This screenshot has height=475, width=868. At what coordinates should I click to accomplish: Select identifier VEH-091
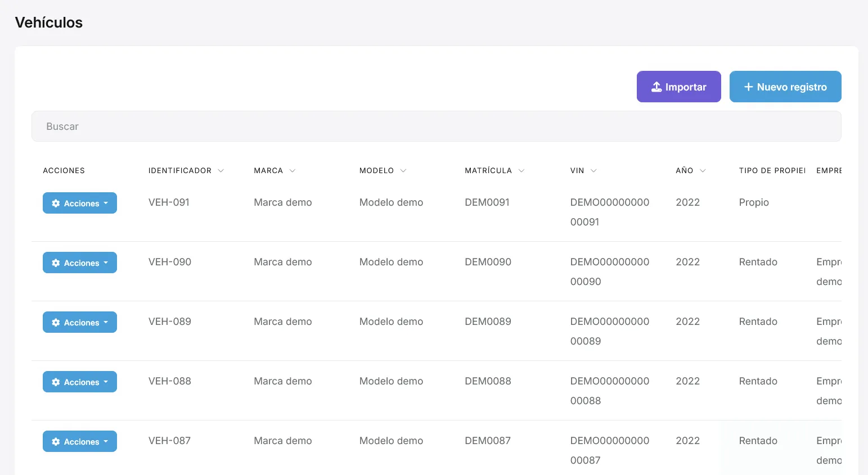(169, 202)
